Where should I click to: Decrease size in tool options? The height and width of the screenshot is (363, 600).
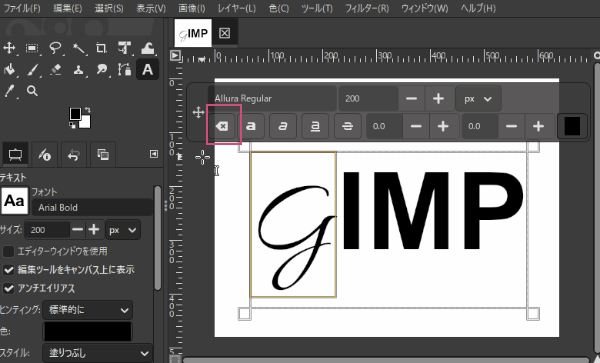point(77,230)
